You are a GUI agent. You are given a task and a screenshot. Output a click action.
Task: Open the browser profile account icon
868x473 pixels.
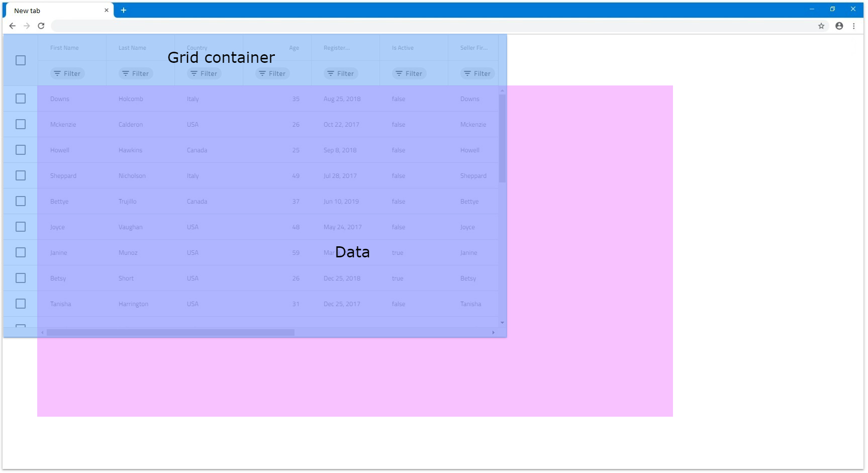pos(839,26)
